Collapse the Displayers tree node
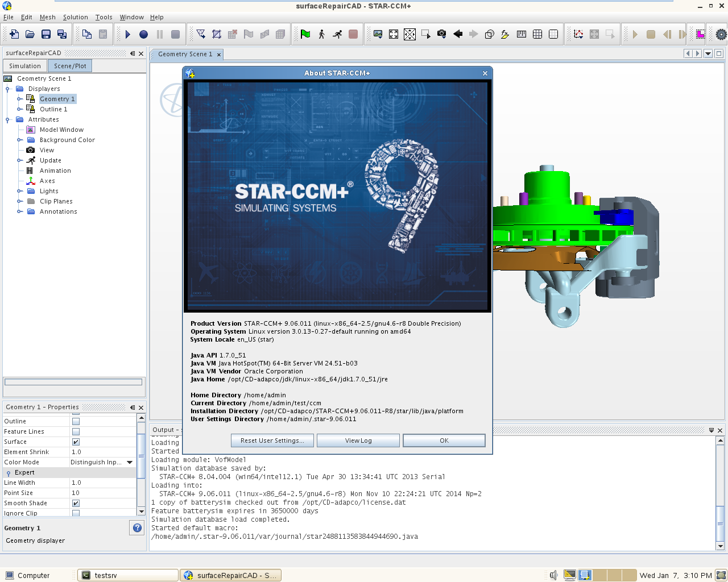This screenshot has height=582, width=728. (x=8, y=89)
